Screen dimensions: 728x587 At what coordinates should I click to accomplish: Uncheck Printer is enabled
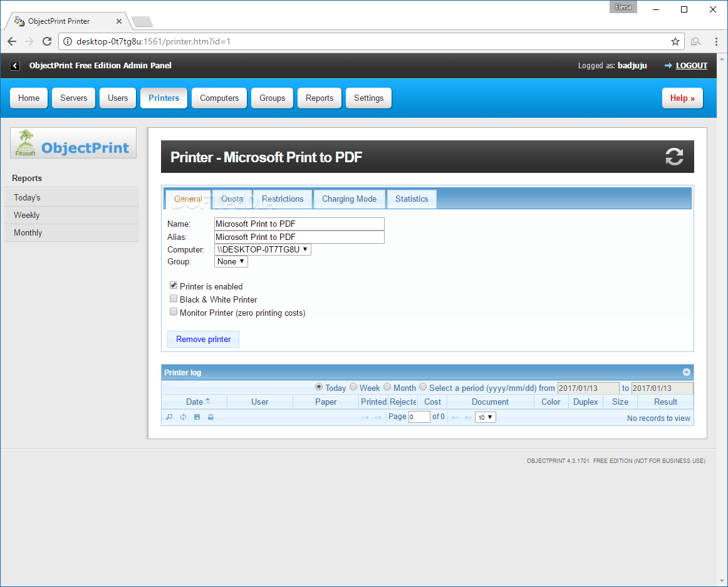coord(174,286)
